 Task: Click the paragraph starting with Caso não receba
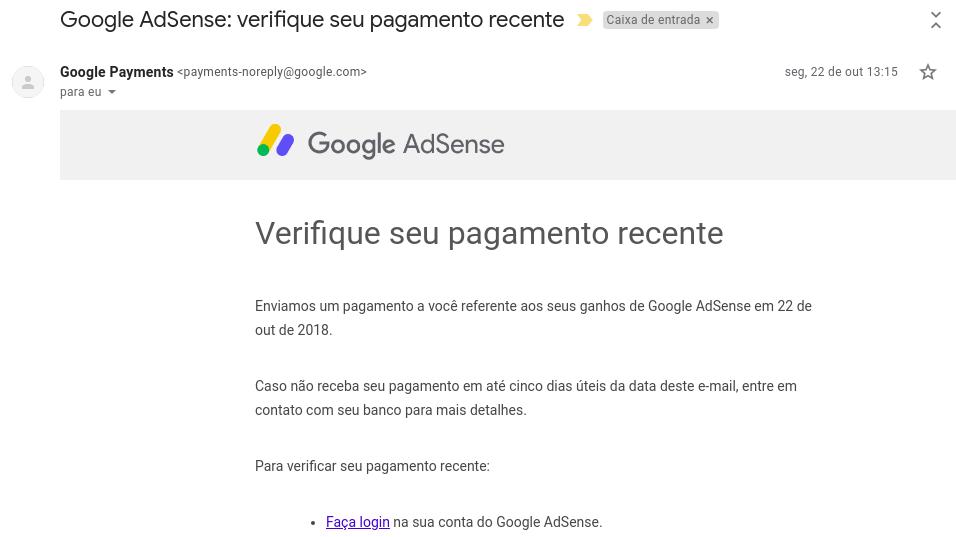click(x=526, y=398)
